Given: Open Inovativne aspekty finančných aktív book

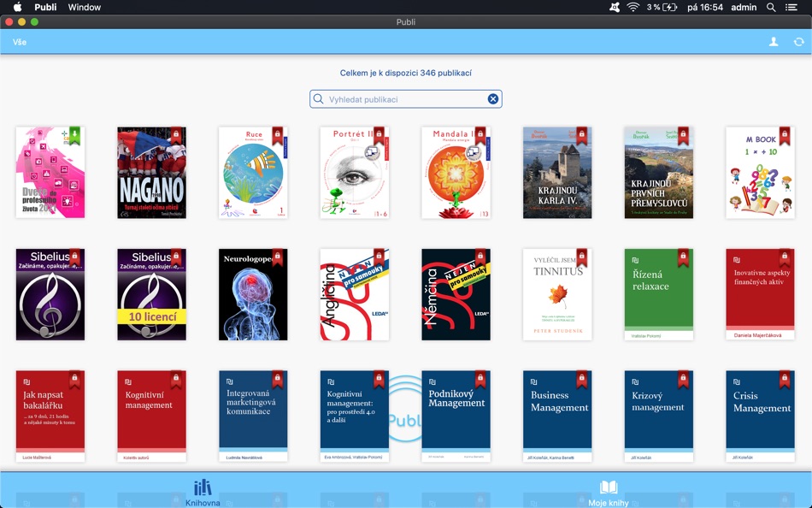Looking at the screenshot, I should click(x=760, y=294).
